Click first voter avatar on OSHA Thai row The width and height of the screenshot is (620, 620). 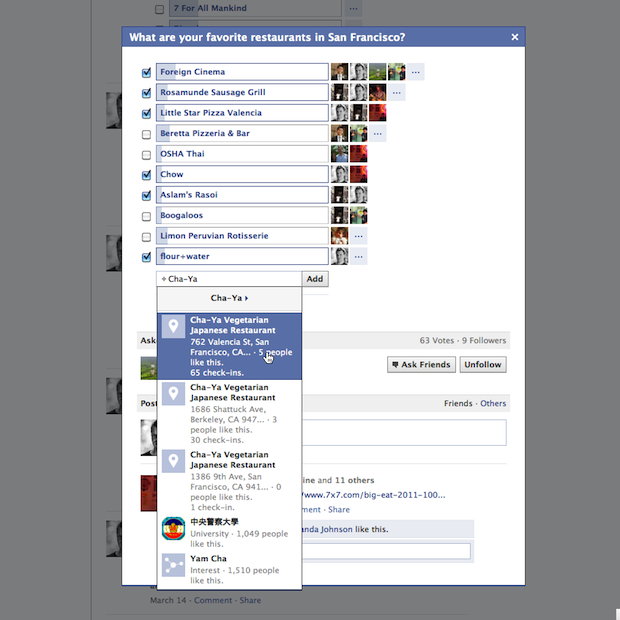pos(340,154)
